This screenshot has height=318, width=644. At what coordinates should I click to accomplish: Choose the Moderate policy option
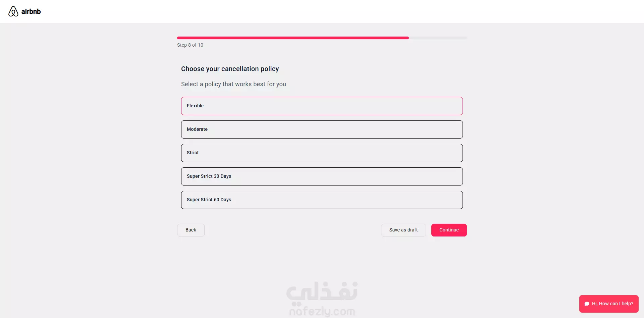click(322, 129)
